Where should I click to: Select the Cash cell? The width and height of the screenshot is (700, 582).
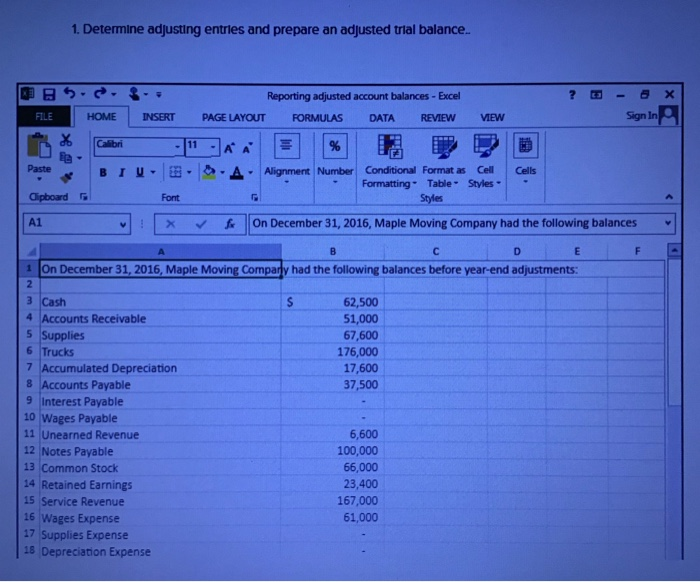tap(161, 302)
